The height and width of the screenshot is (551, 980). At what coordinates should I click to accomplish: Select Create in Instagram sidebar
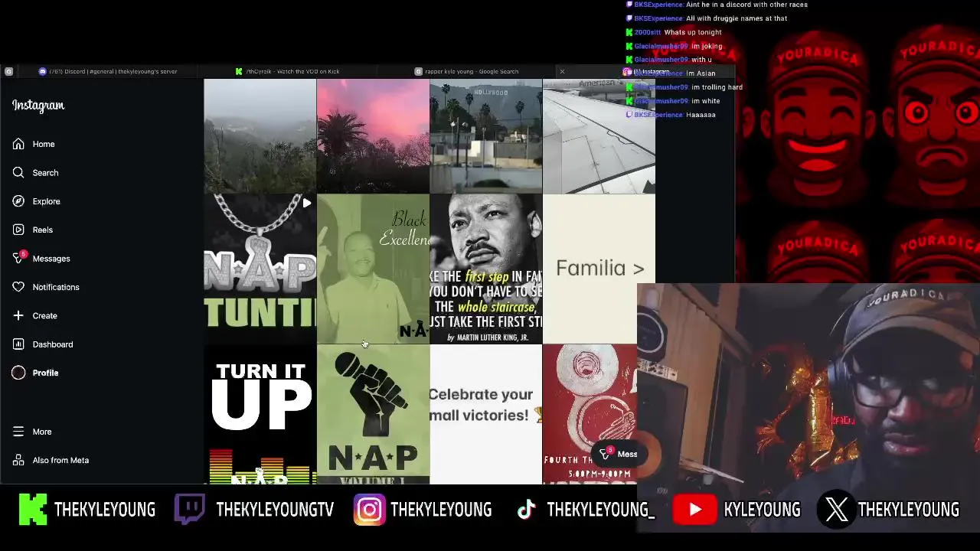pos(44,315)
